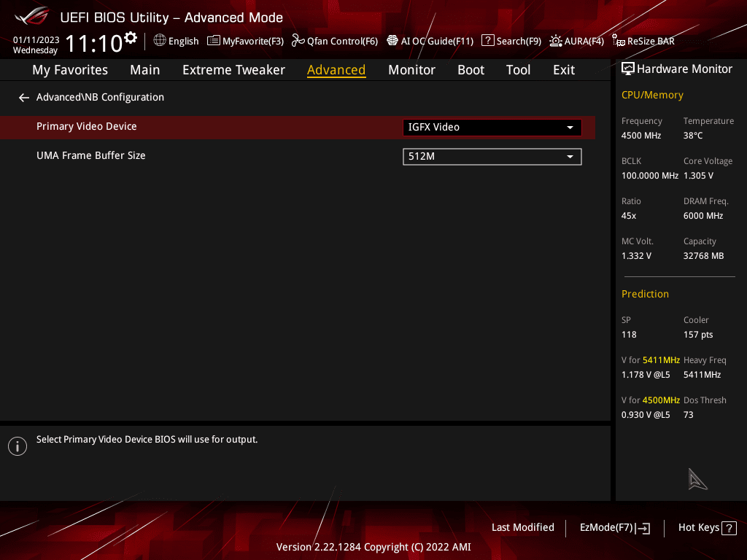The image size is (747, 560).
Task: Click the 6000 MHz DRAM frequency value
Action: (x=703, y=216)
